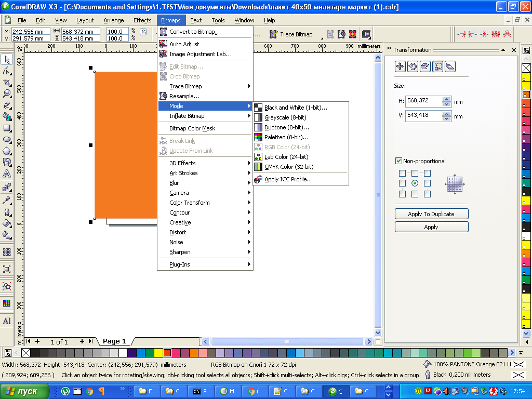The image size is (532, 399).
Task: Select the Ellipse tool
Action: (7, 139)
